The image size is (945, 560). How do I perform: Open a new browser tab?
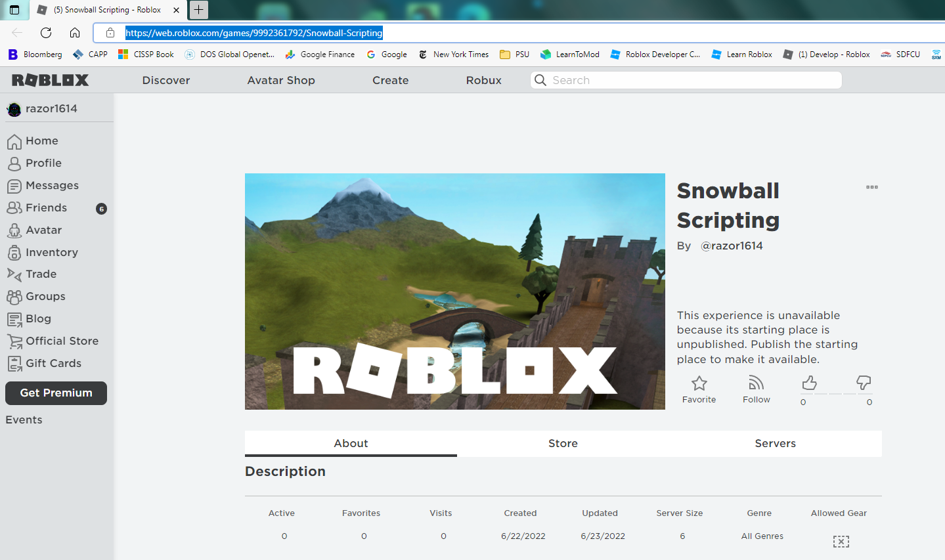pos(198,10)
